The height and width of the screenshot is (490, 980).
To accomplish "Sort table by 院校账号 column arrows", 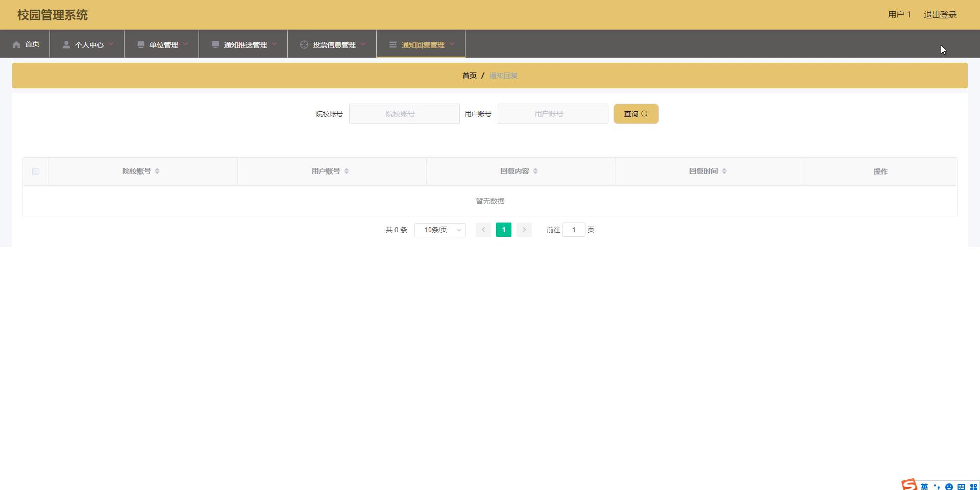I will (x=157, y=171).
